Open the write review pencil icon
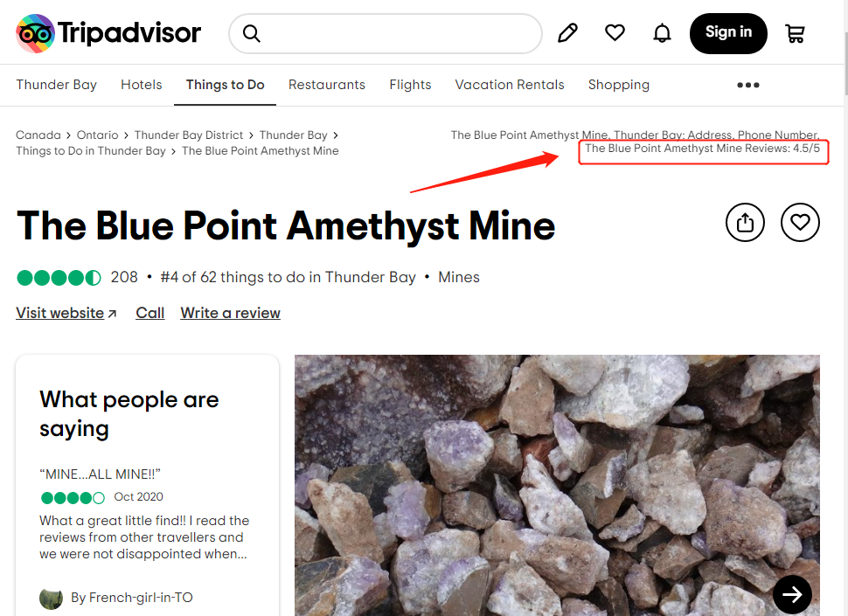The image size is (848, 616). click(x=567, y=33)
